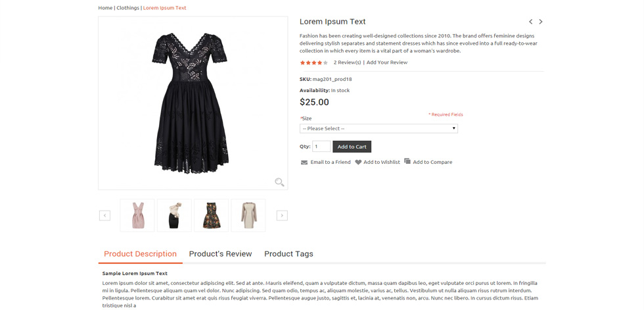Select the beige long-sleeve dress thumbnail
This screenshot has width=644, height=310.
tap(248, 215)
